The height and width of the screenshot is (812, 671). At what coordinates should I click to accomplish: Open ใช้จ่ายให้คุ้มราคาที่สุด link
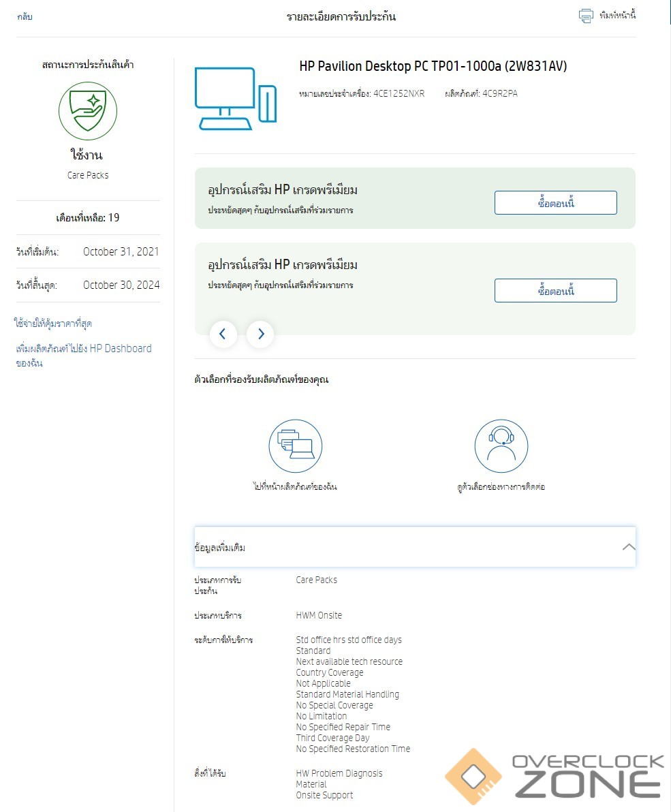click(x=53, y=324)
